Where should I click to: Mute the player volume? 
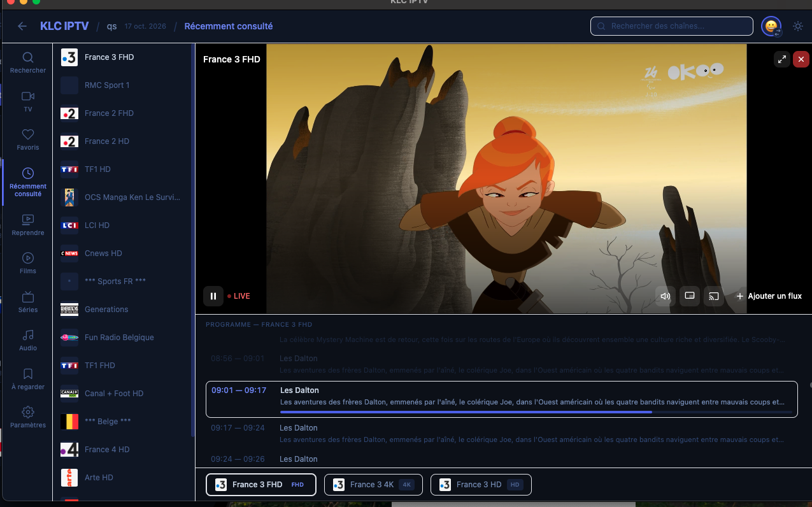pos(666,296)
